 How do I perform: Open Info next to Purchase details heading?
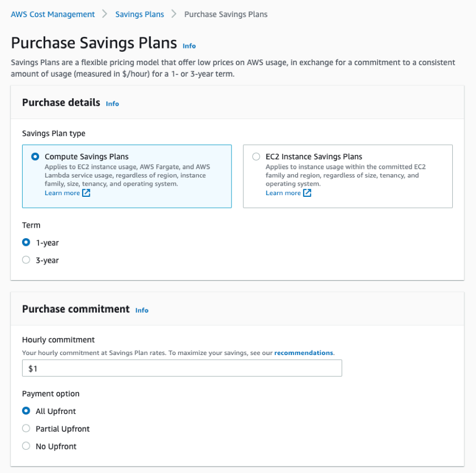click(x=112, y=104)
